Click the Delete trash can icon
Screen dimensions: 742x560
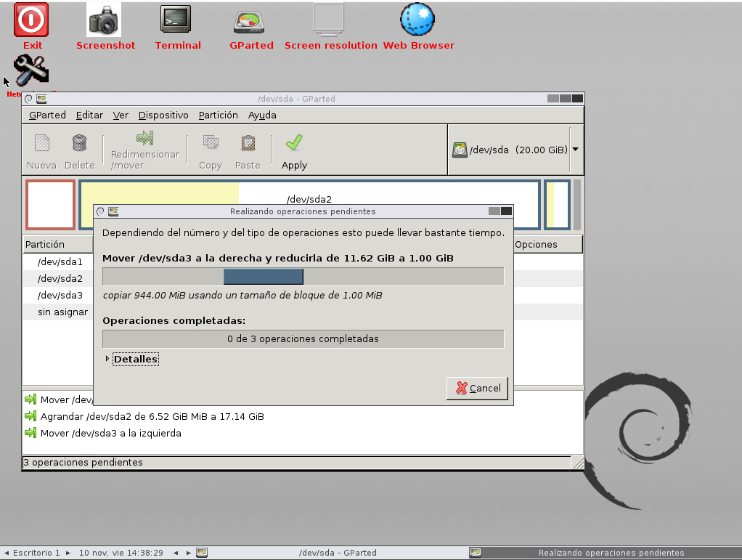pyautogui.click(x=79, y=142)
